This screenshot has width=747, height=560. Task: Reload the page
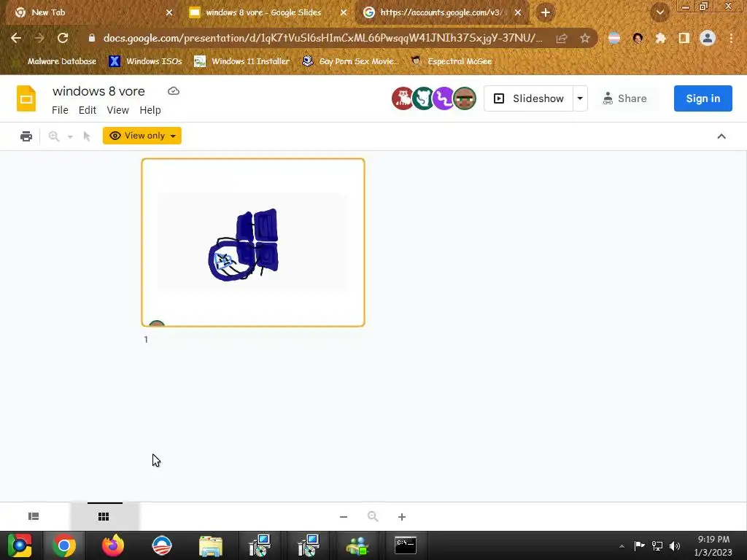(63, 38)
